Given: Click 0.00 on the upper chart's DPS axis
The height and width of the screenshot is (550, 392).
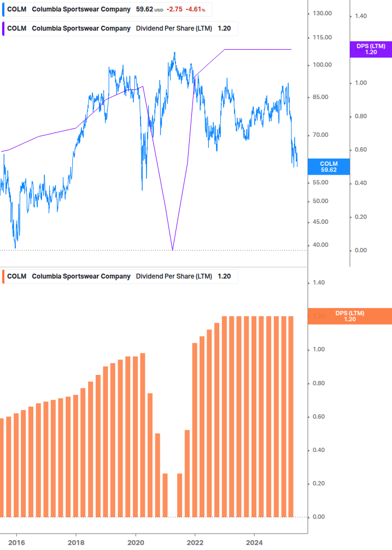Looking at the screenshot, I should [361, 251].
